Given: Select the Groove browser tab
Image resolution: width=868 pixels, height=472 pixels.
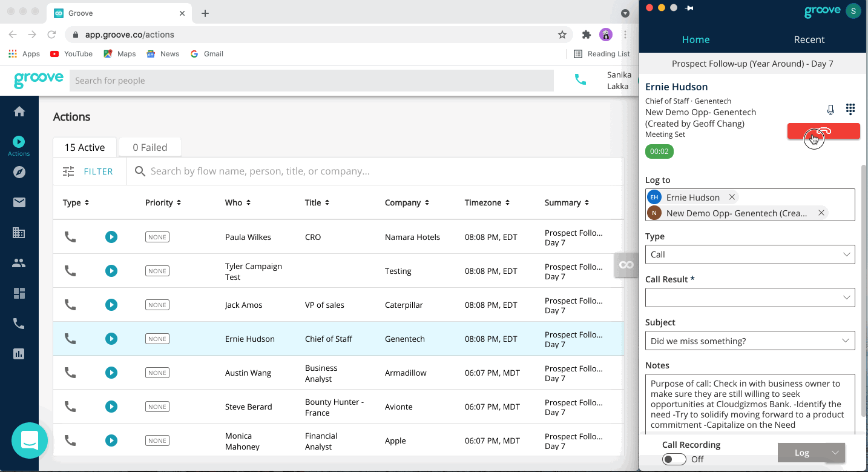Looking at the screenshot, I should 120,13.
